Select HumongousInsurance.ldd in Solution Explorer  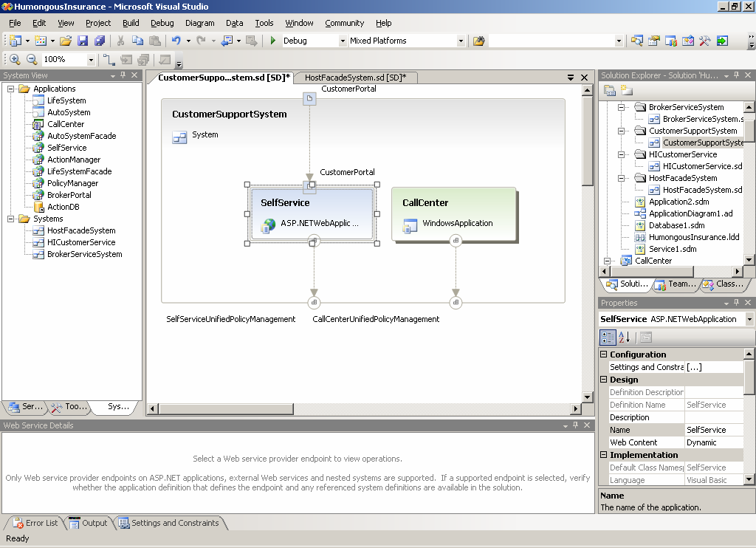(x=694, y=237)
